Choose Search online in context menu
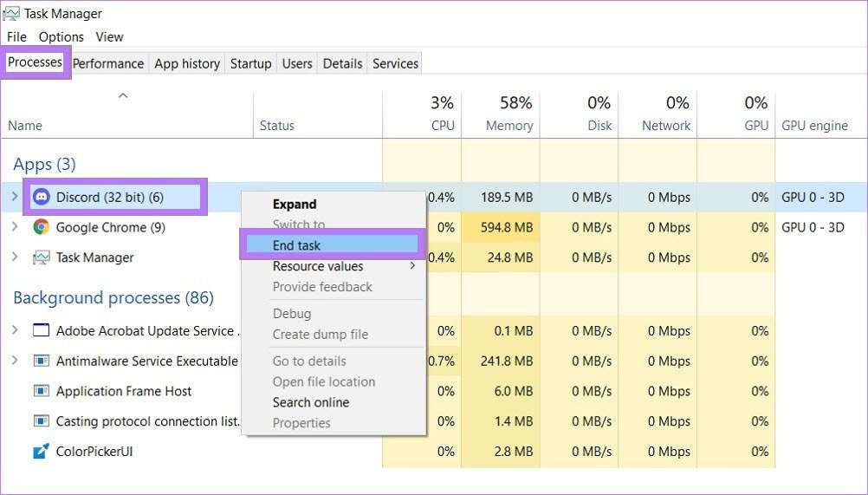This screenshot has width=868, height=495. click(x=334, y=402)
